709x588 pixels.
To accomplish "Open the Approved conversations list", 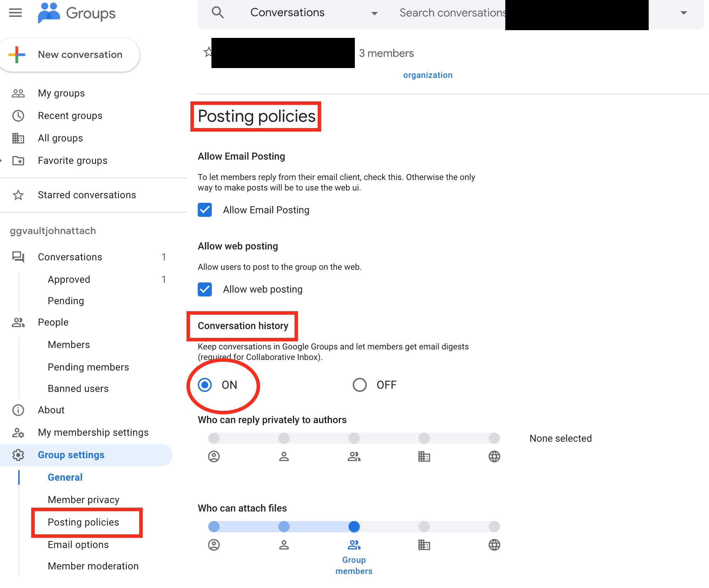I will click(x=69, y=280).
